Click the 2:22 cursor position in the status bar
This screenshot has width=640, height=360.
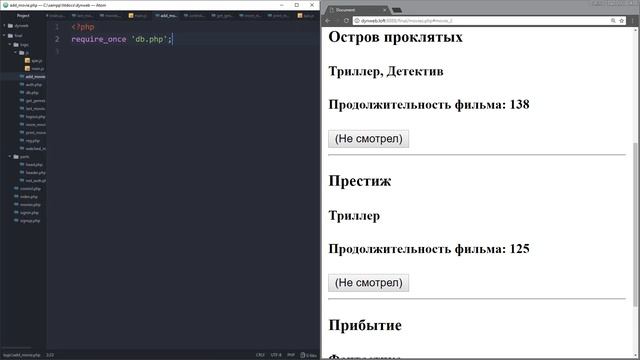click(50, 355)
